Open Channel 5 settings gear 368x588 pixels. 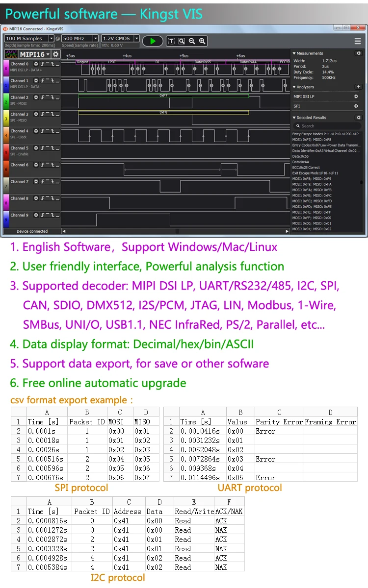(35, 148)
